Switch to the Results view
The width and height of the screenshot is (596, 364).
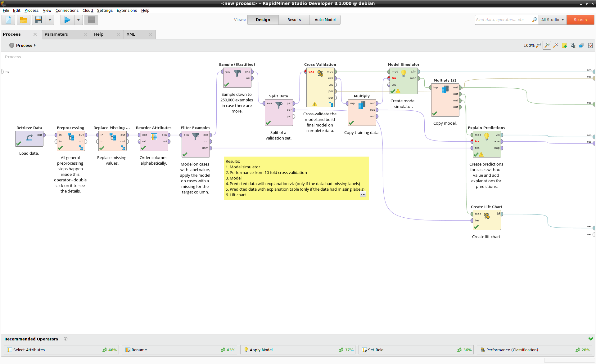click(294, 19)
